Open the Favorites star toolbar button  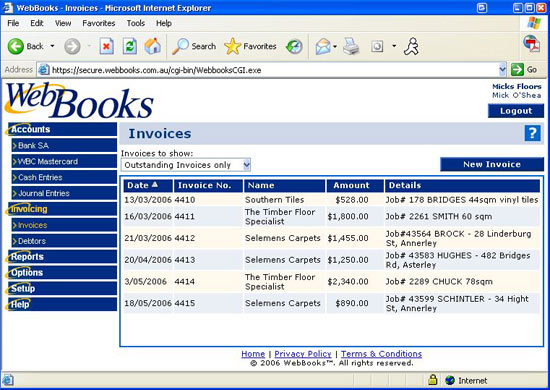250,46
